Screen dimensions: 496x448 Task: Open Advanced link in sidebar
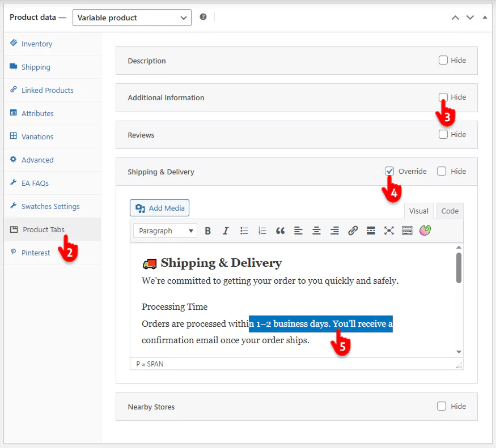(37, 160)
